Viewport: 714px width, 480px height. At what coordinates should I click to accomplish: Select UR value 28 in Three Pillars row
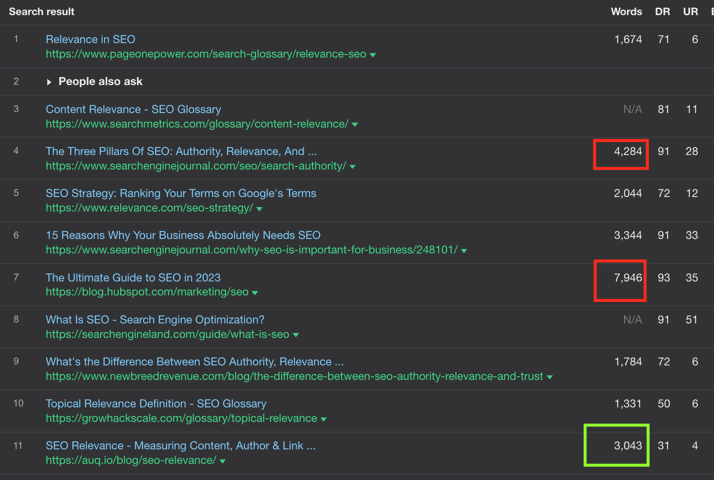click(x=692, y=151)
